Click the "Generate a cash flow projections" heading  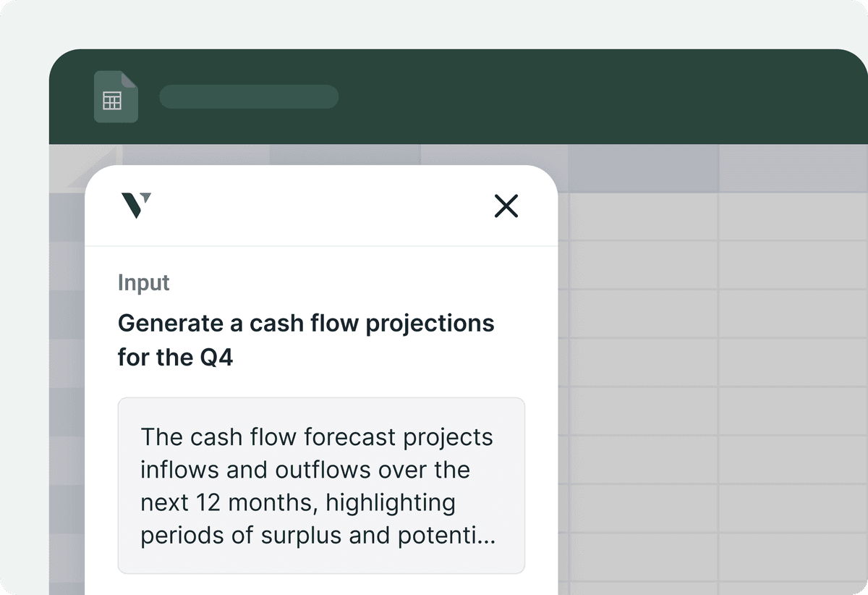pos(306,323)
